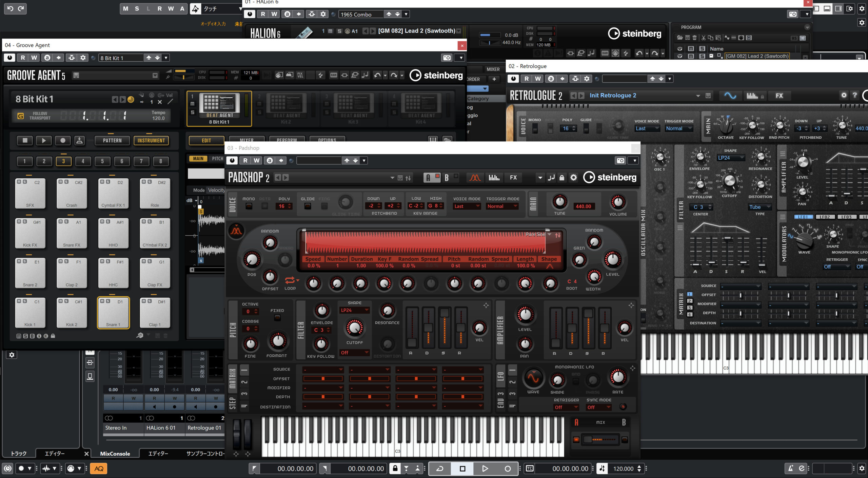This screenshot has height=478, width=868.
Task: Click Stop button in Groove Agent transport
Action: pos(25,140)
